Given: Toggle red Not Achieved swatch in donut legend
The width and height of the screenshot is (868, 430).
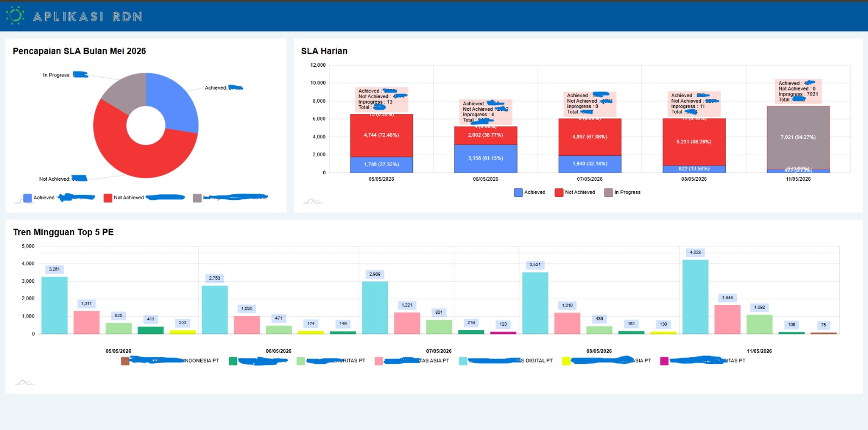Looking at the screenshot, I should tap(107, 198).
